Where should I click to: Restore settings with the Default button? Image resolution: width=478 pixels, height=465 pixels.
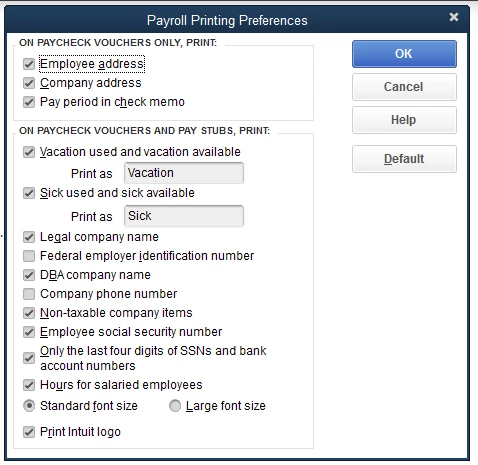tap(404, 159)
